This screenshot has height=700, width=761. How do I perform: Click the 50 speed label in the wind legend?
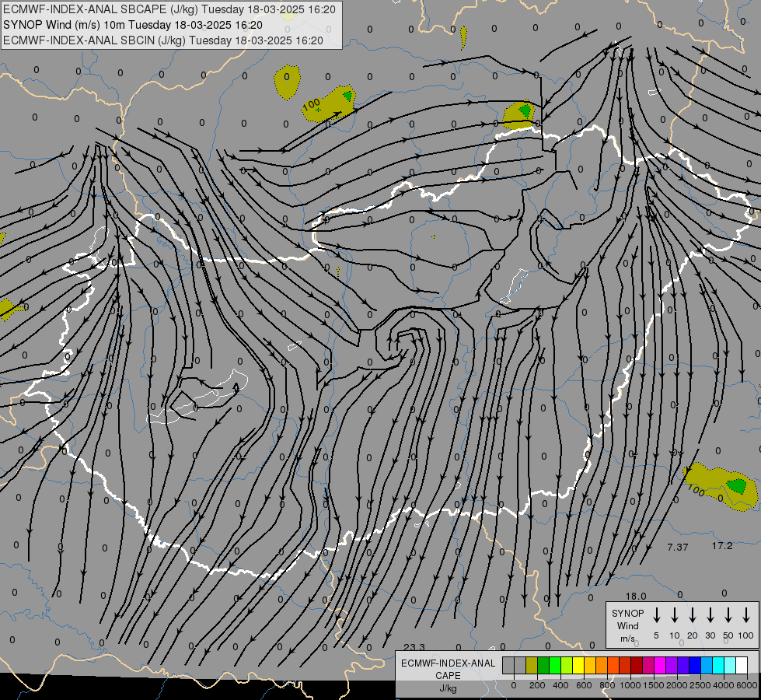pos(728,635)
